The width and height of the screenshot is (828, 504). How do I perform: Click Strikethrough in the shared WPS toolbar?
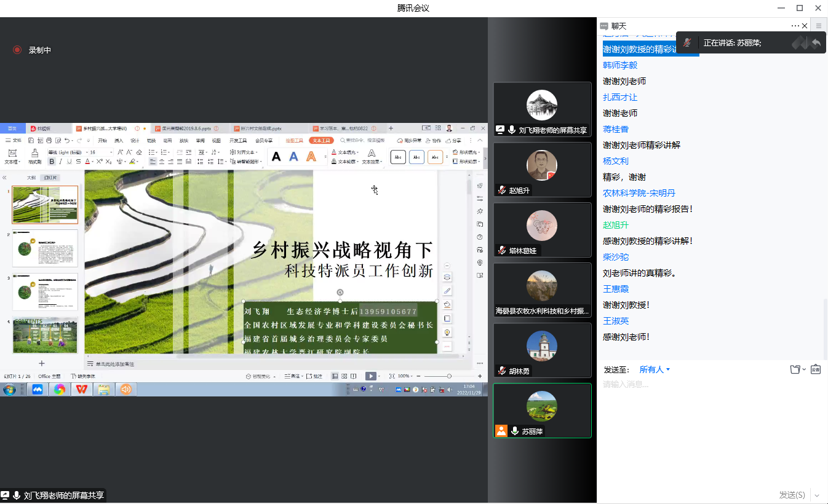(78, 162)
